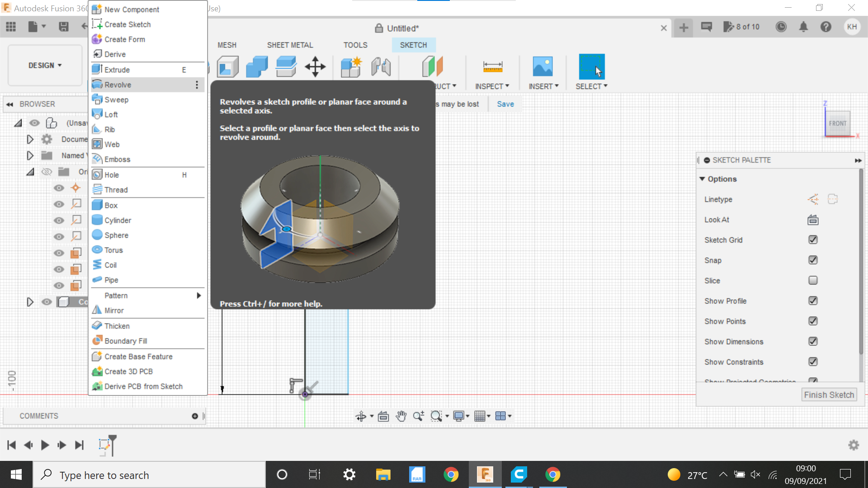Click the New Component assemble icon
This screenshot has height=488, width=868.
(x=351, y=67)
